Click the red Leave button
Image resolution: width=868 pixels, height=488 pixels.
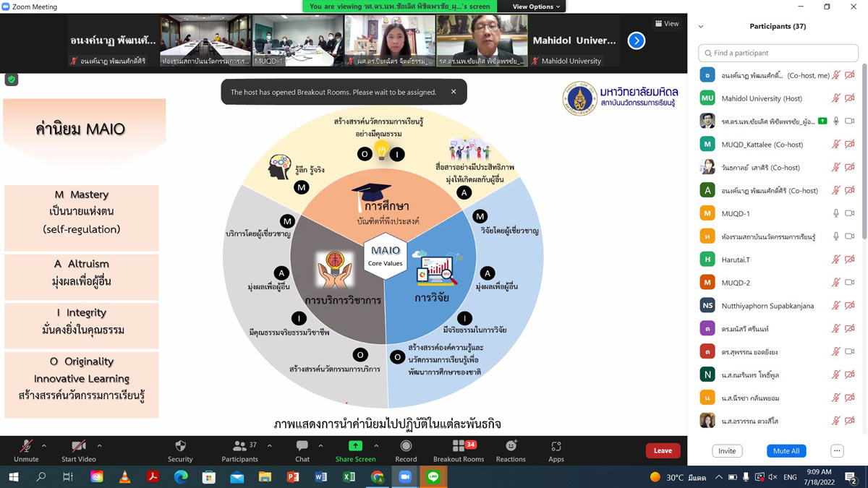(x=663, y=451)
